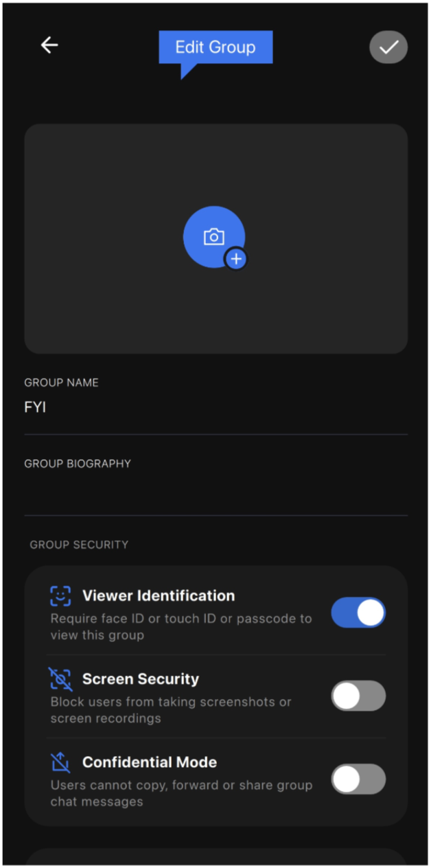The height and width of the screenshot is (868, 431).
Task: Disable the Viewer Identification toggle
Action: [x=358, y=613]
